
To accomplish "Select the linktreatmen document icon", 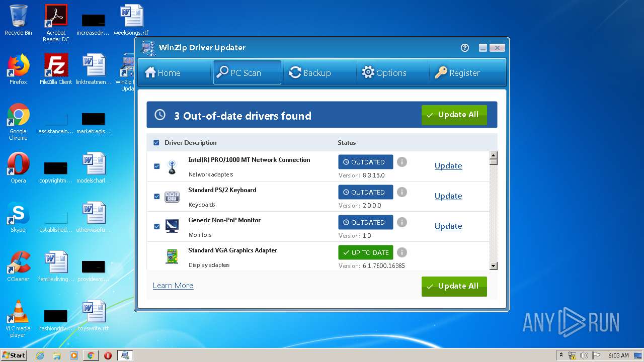I will 94,69.
